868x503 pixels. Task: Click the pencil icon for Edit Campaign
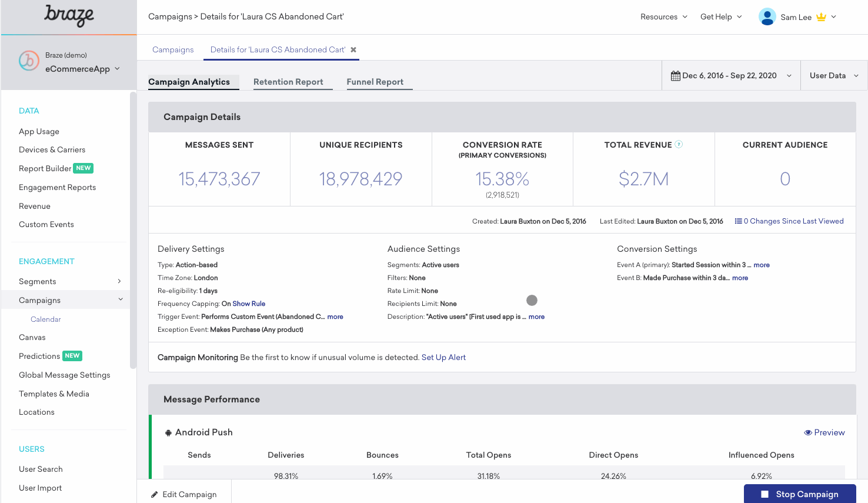[x=155, y=495]
